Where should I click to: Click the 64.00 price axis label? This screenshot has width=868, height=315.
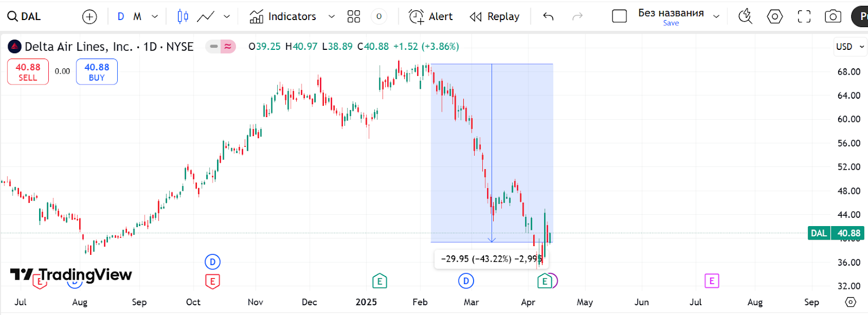(x=849, y=95)
